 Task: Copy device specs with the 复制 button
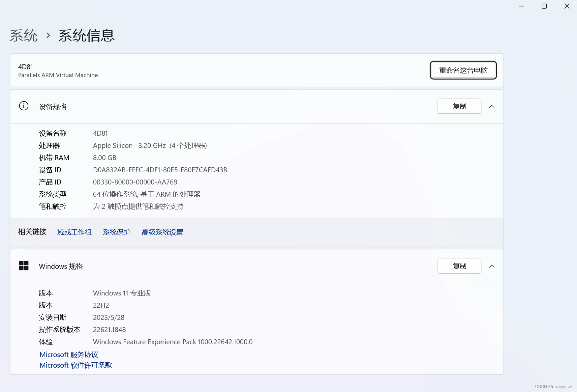click(459, 106)
